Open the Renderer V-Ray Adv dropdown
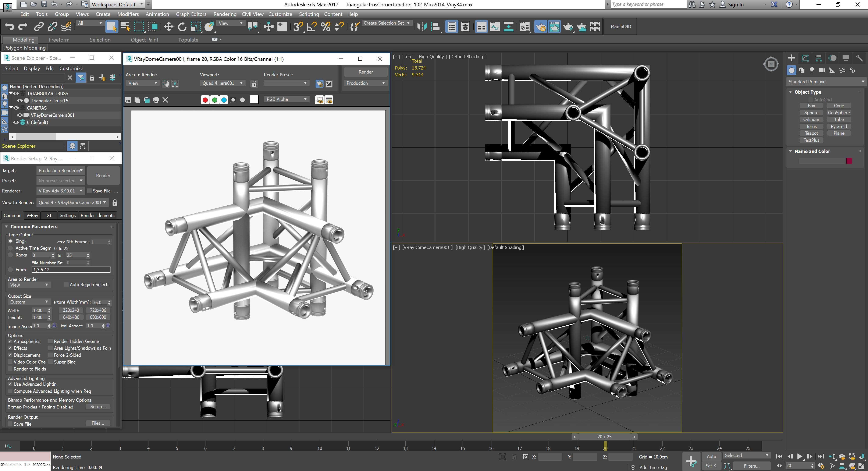868x471 pixels. [61, 191]
